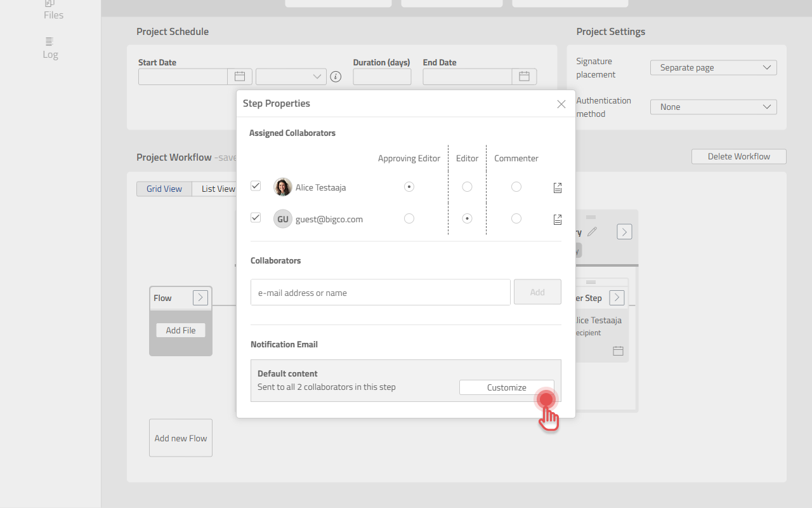Click Add new Flow button
This screenshot has height=508, width=812.
point(181,438)
